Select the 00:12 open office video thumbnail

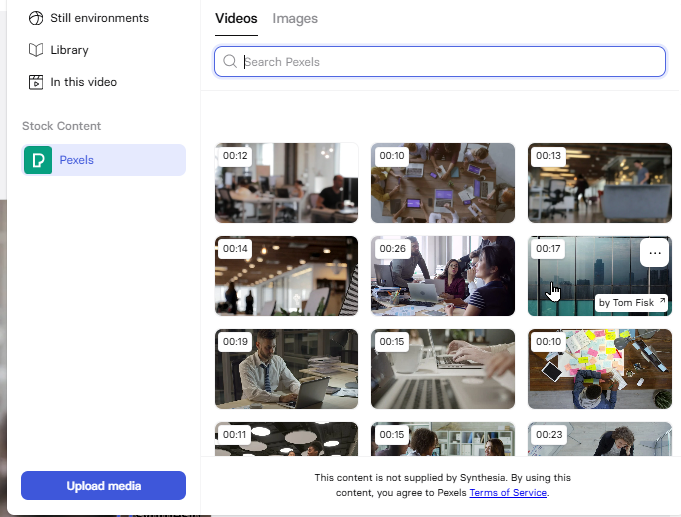[286, 184]
